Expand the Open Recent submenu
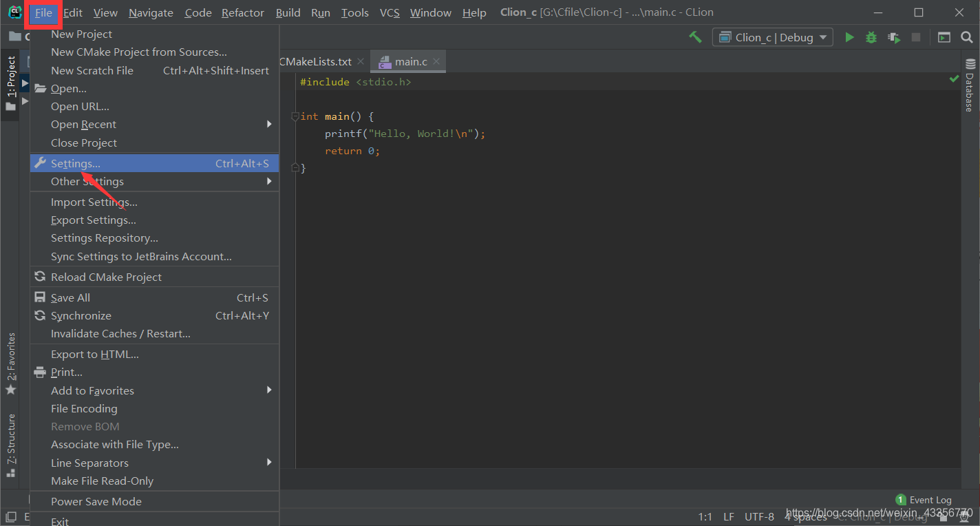Screen dimensions: 980x526 click(155, 125)
